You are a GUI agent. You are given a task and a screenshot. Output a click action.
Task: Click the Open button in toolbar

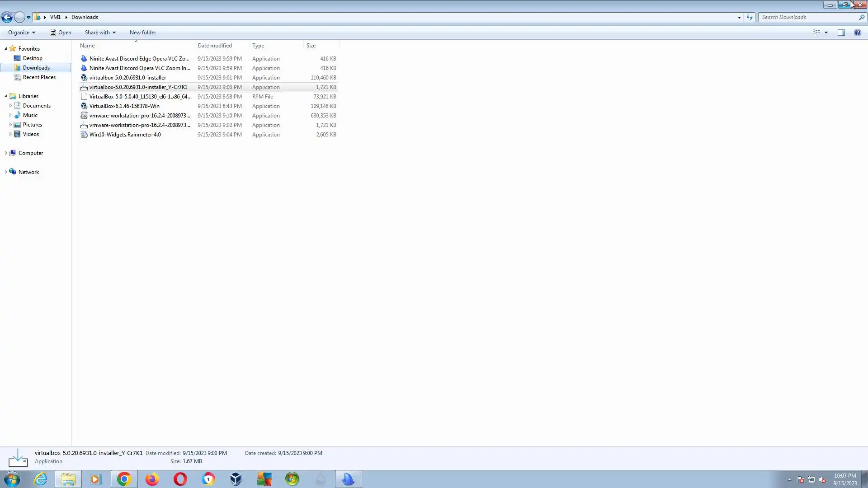click(x=61, y=33)
